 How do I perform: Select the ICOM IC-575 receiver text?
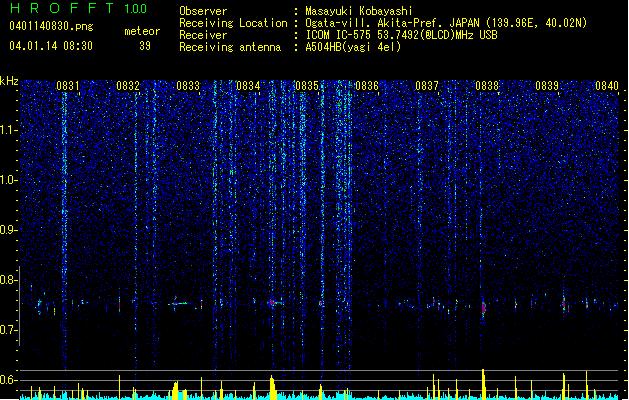pos(401,35)
